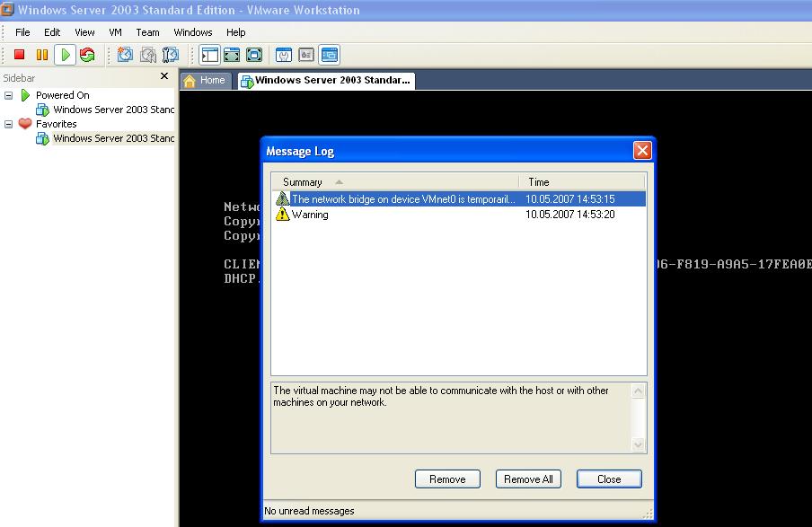
Task: Click the time 10.05.2007 14:53:20
Action: tap(569, 215)
